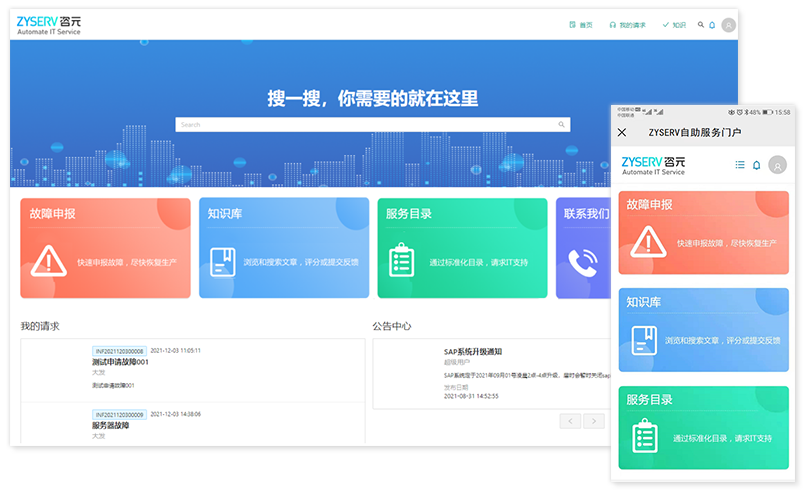
Task: Open mobile 服务目录 card
Action: [704, 428]
